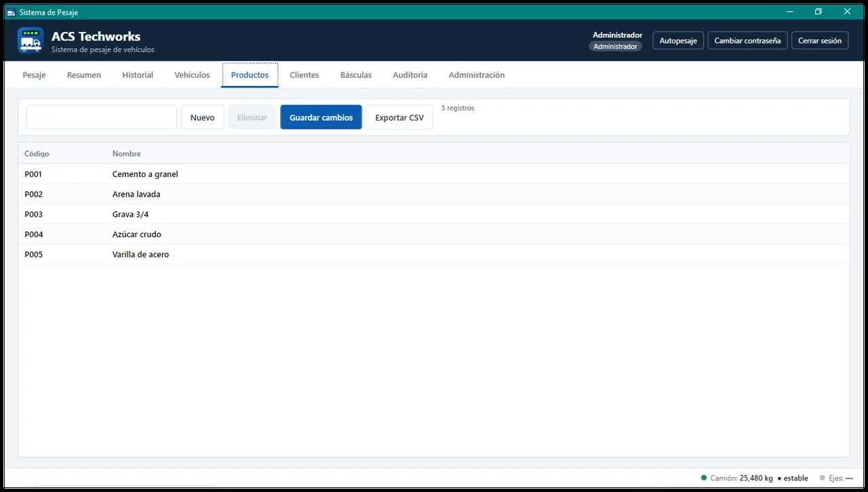Focus the product search input field
This screenshot has height=492, width=868.
pos(102,117)
